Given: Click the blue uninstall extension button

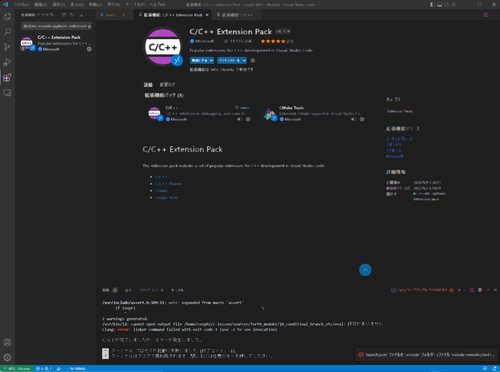Looking at the screenshot, I should pos(229,60).
